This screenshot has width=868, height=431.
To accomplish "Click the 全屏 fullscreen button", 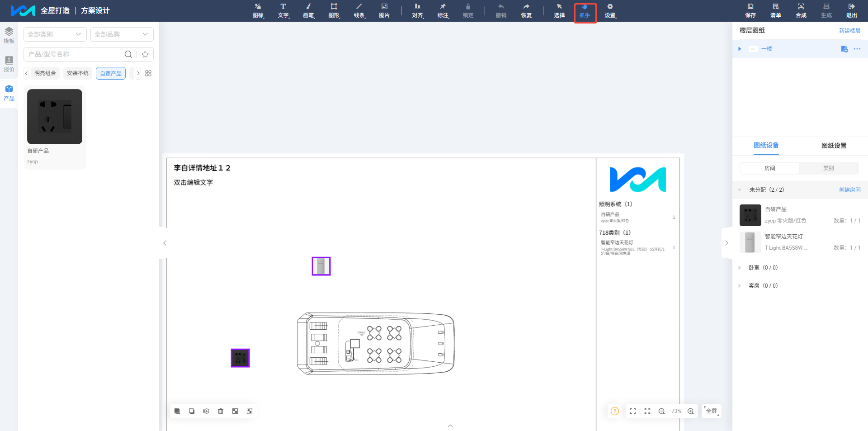I will (x=712, y=411).
